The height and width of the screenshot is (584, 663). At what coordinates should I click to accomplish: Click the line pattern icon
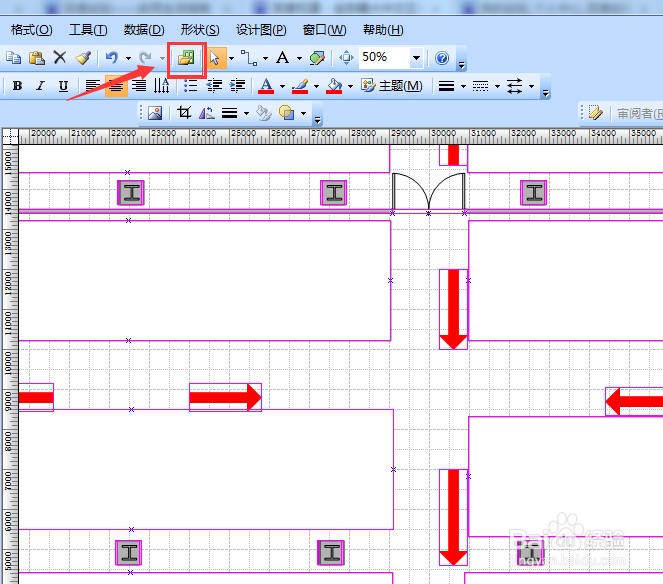[x=480, y=86]
